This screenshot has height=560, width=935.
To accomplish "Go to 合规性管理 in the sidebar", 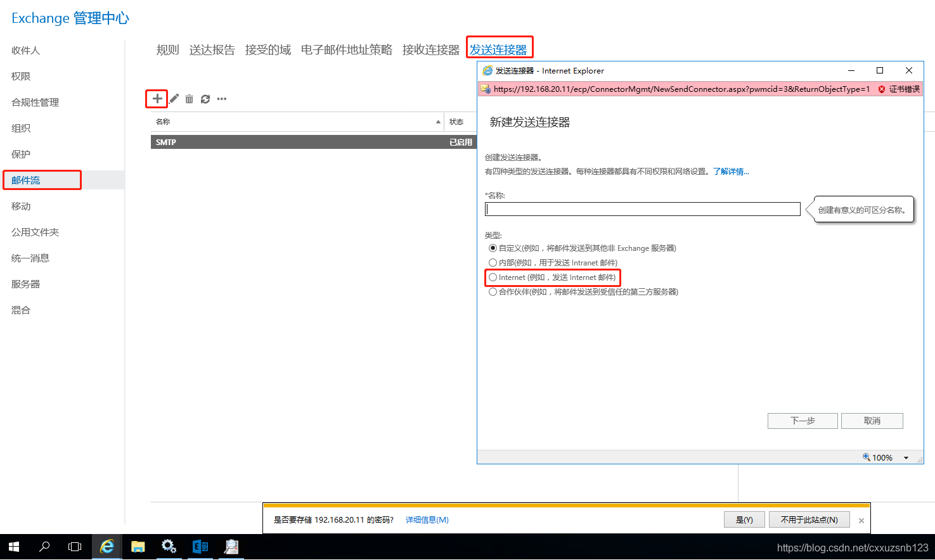I will [x=35, y=103].
